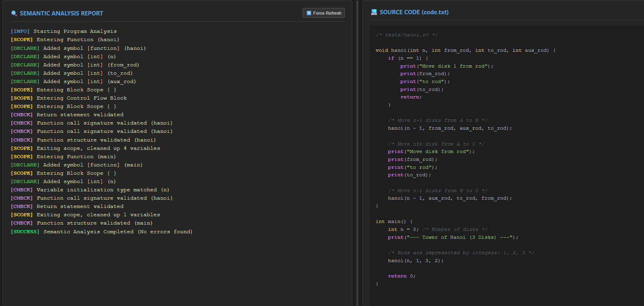This screenshot has width=644, height=306.
Task: Click 'Function structure validated (main)' log line
Action: pos(82,223)
